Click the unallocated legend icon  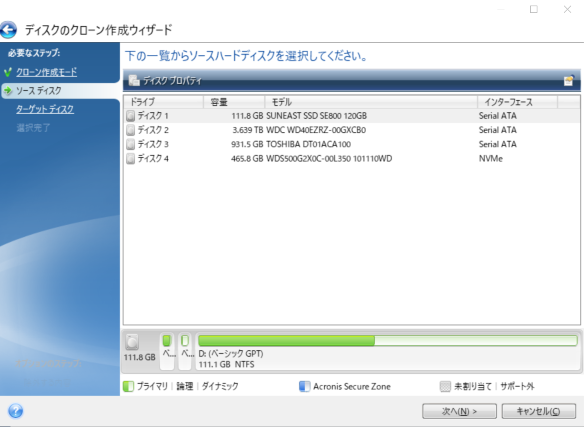point(445,386)
